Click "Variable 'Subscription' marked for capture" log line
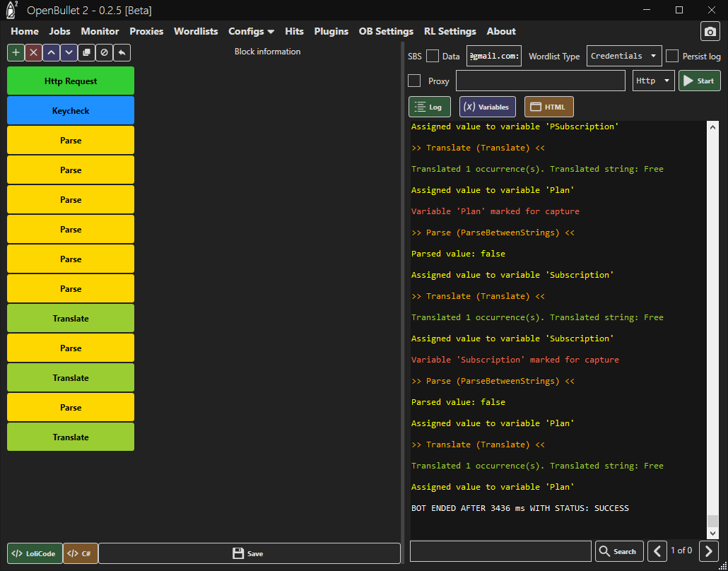 515,360
